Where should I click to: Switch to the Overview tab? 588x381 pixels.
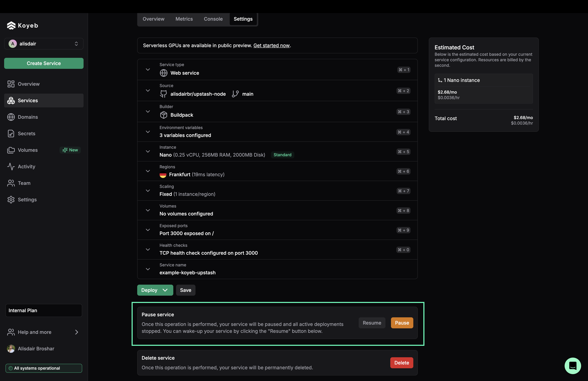coord(153,18)
